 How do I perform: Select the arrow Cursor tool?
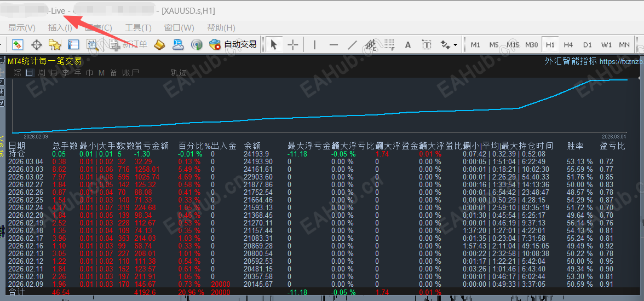tap(274, 44)
